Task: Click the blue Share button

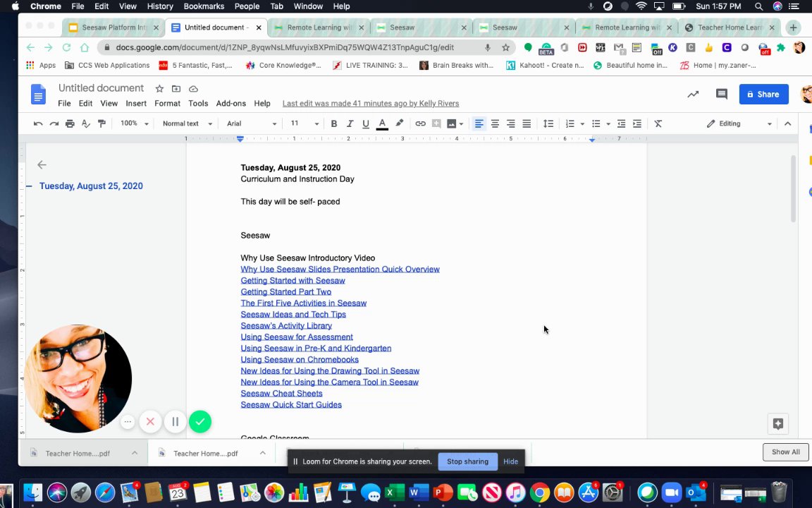Action: click(x=763, y=94)
